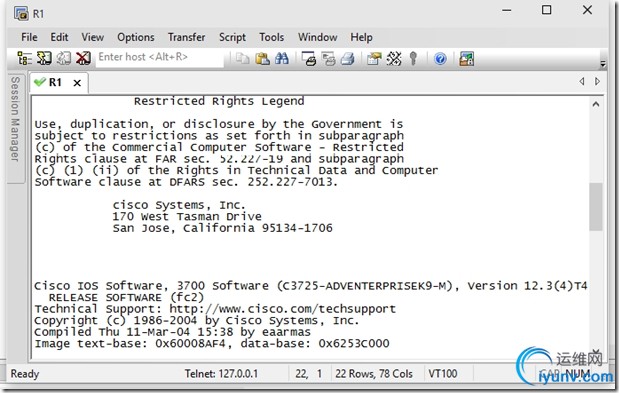The width and height of the screenshot is (619, 393).
Task: Open the Help menu
Action: [x=361, y=37]
